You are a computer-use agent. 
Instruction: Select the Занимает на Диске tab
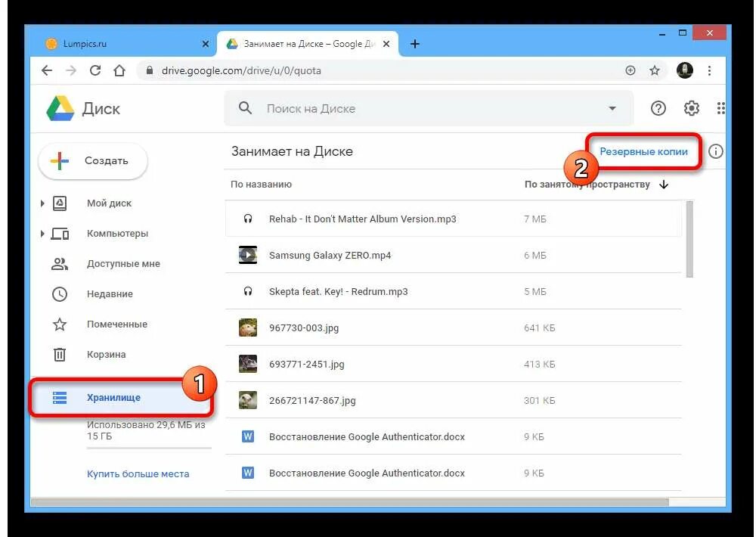pos(308,44)
